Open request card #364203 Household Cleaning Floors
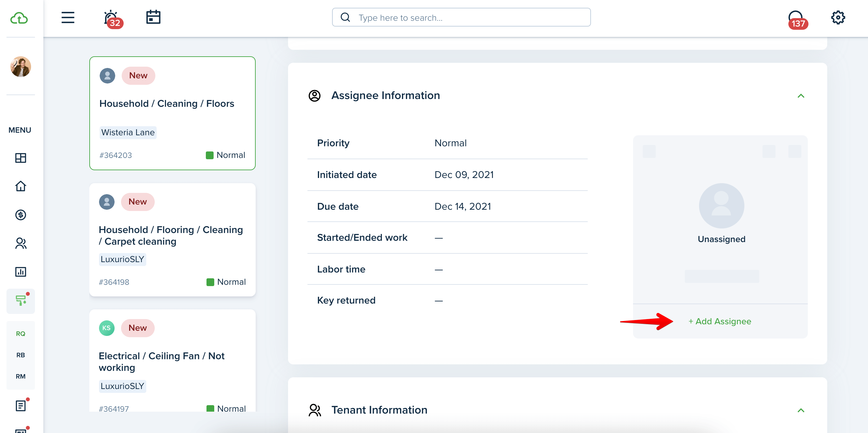 tap(172, 113)
